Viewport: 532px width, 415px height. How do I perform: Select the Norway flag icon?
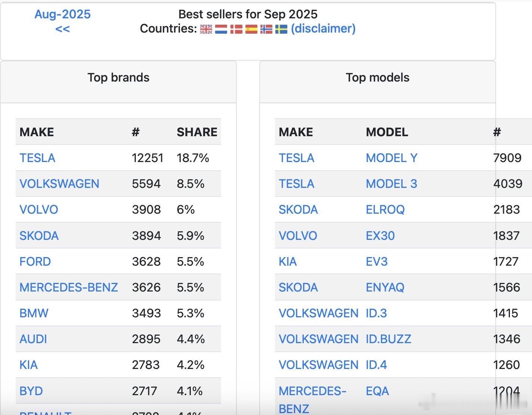[266, 29]
